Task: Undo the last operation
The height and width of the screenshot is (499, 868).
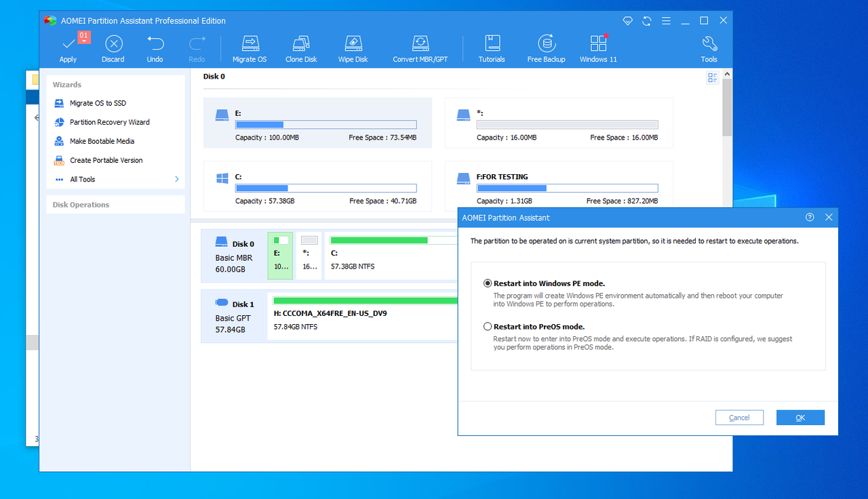Action: [155, 49]
